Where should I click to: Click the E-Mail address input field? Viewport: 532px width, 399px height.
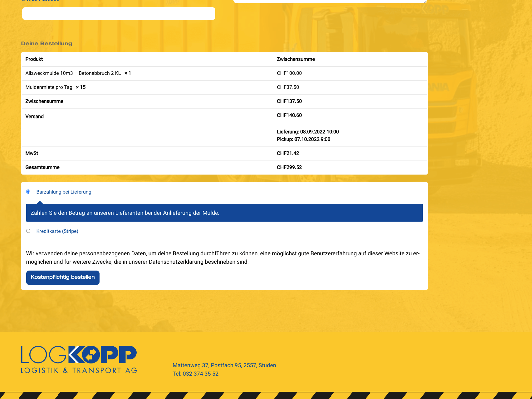119,14
